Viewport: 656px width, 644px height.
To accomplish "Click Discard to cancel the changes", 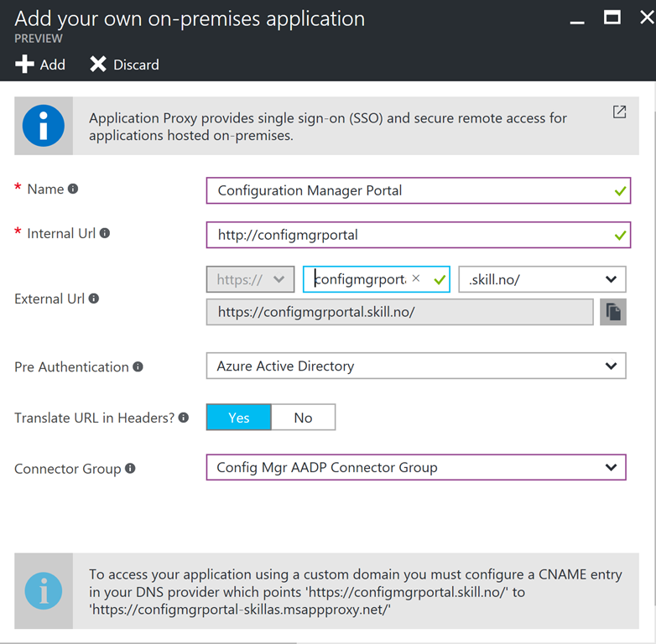I will (124, 65).
